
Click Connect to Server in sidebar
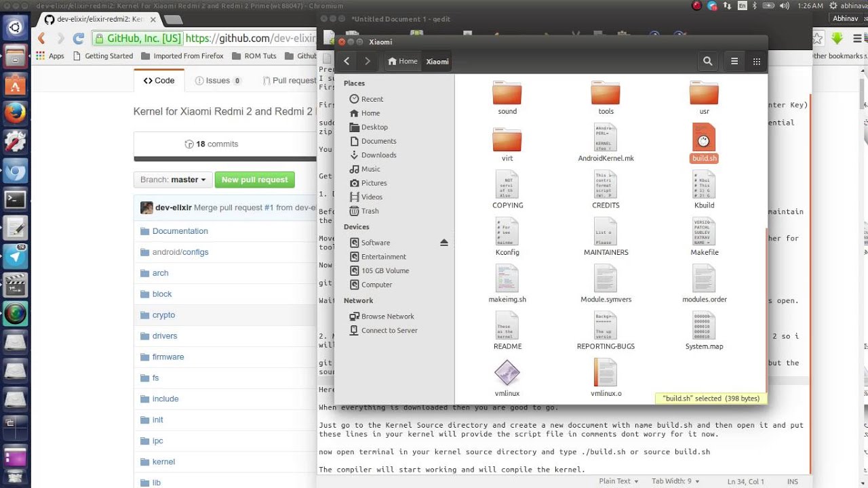tap(383, 330)
